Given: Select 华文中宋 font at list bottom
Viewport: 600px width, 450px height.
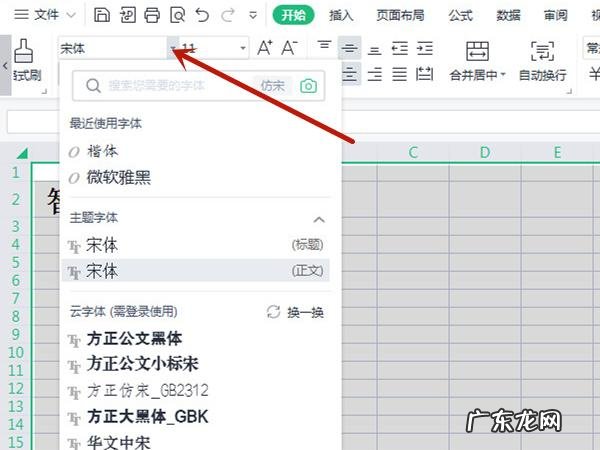Looking at the screenshot, I should point(195,442).
